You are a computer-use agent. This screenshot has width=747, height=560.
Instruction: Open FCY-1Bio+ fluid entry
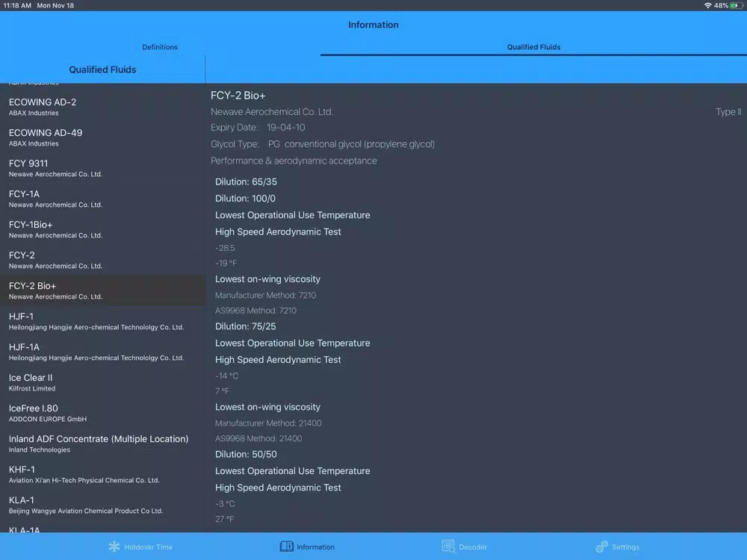[x=102, y=229]
